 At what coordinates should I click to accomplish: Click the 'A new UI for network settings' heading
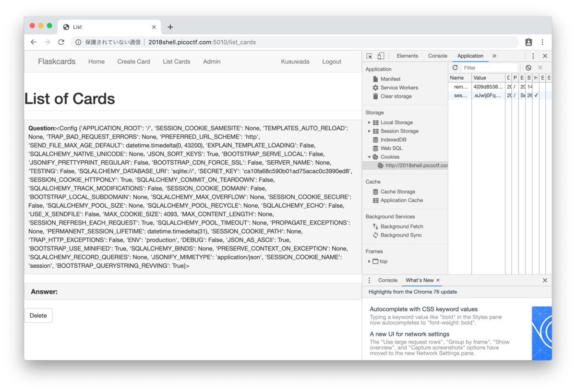[x=409, y=334]
